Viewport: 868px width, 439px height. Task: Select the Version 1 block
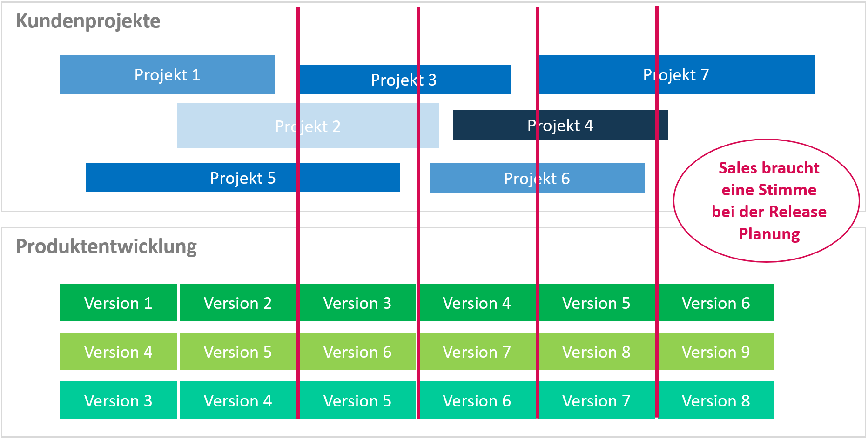pyautogui.click(x=118, y=303)
